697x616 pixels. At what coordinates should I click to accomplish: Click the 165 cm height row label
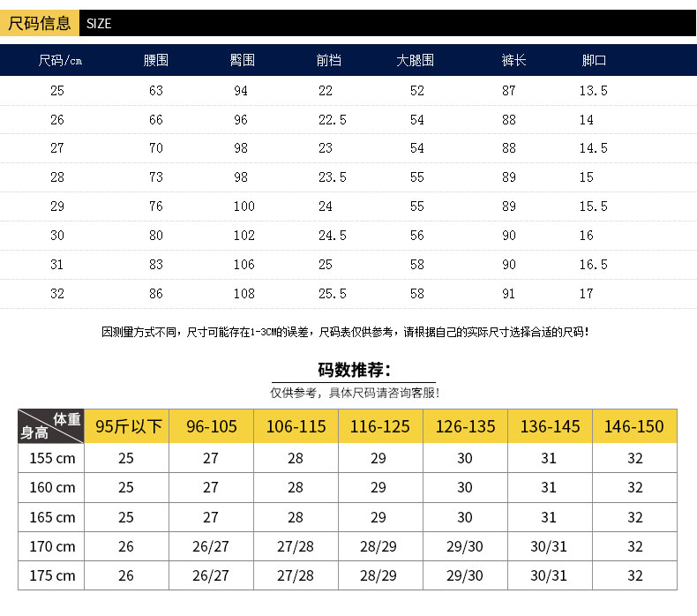click(x=52, y=517)
